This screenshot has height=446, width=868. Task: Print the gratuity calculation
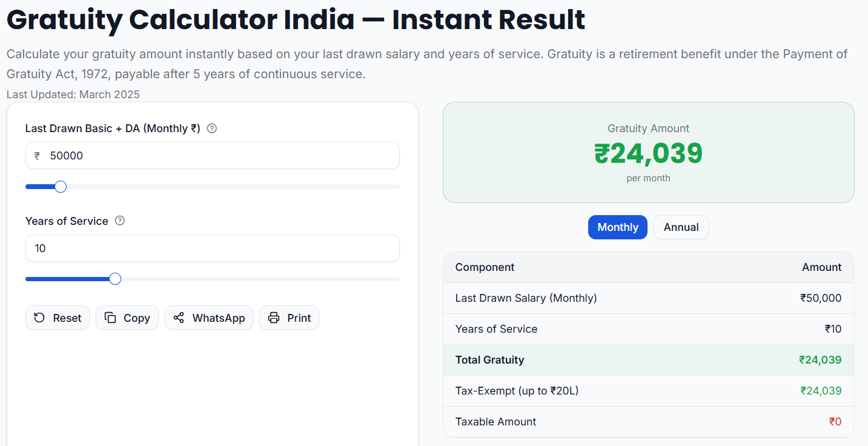tap(289, 318)
